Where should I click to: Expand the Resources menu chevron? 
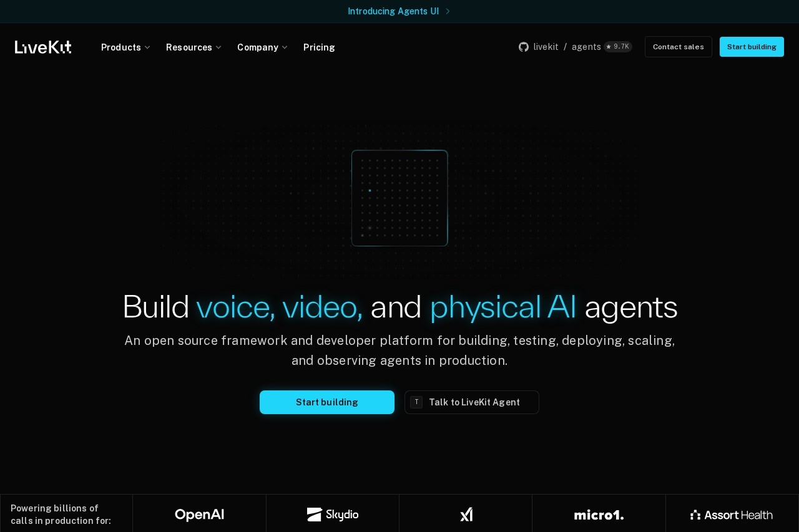click(218, 47)
